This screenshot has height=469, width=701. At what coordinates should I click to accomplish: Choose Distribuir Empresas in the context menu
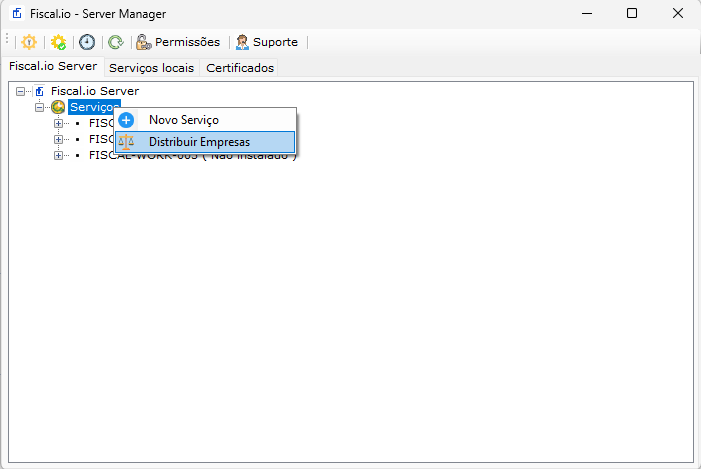(205, 142)
